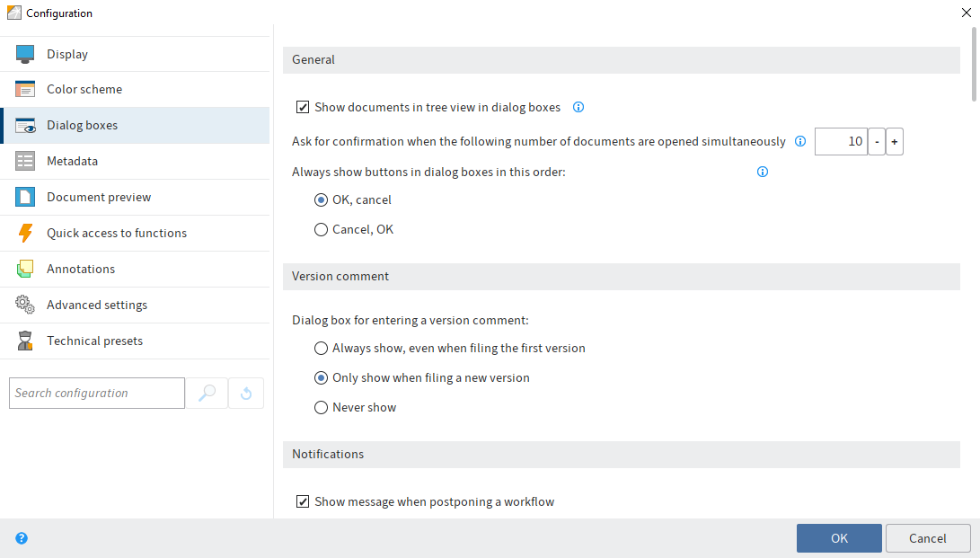Click the Annotations sticky note icon
This screenshot has height=558, width=980.
tap(25, 269)
